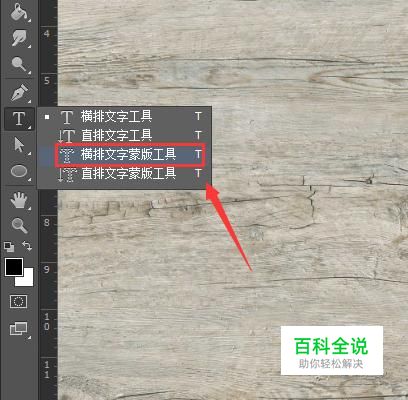
Task: Select the Paint Bucket tool
Action: click(19, 13)
